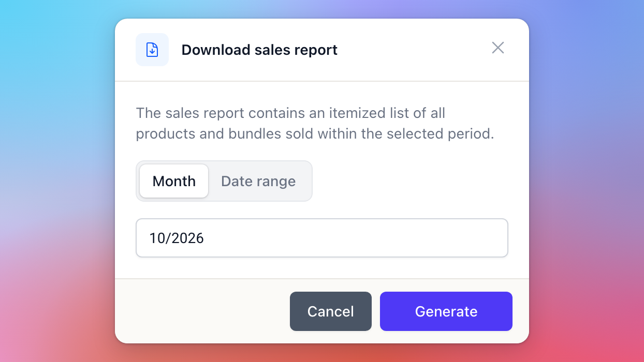Click Generate to create the report

coord(446,311)
